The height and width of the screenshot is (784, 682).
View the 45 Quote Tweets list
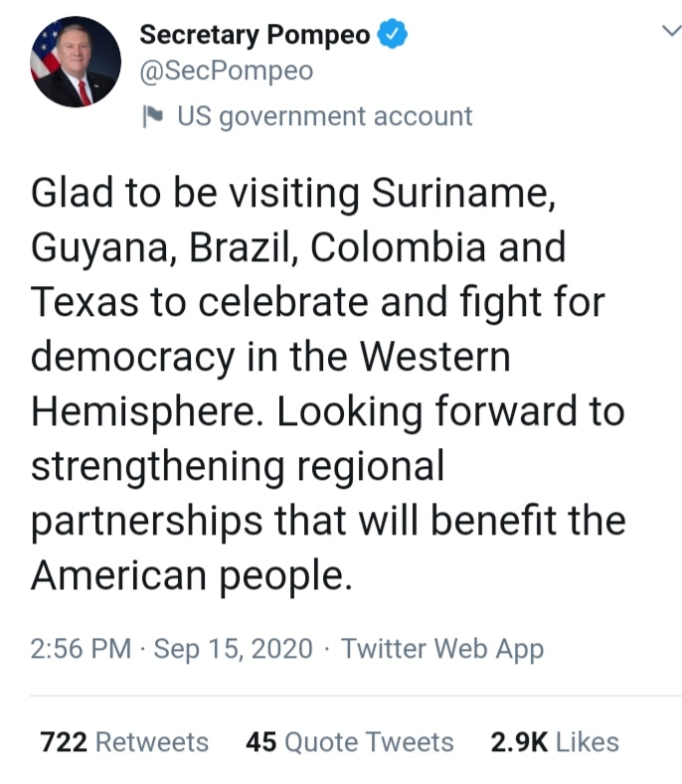pos(349,742)
